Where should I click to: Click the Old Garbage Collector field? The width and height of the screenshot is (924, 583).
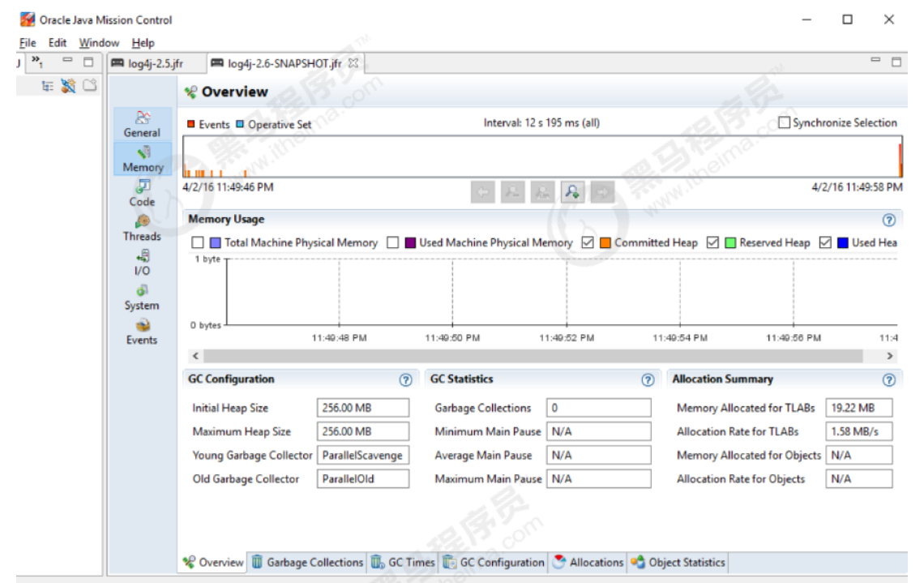(363, 478)
